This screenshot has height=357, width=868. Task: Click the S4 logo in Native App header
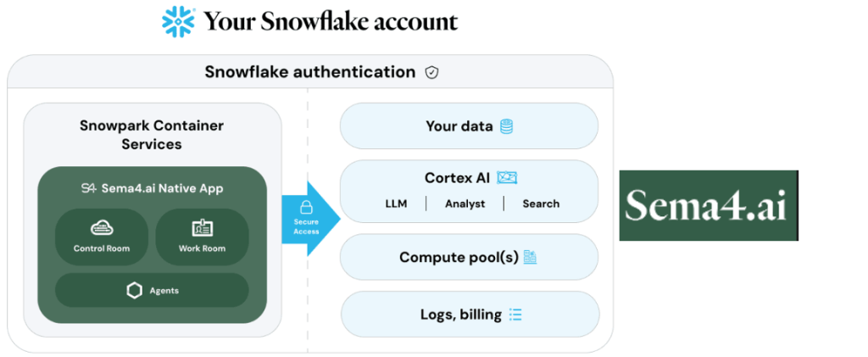tap(88, 188)
